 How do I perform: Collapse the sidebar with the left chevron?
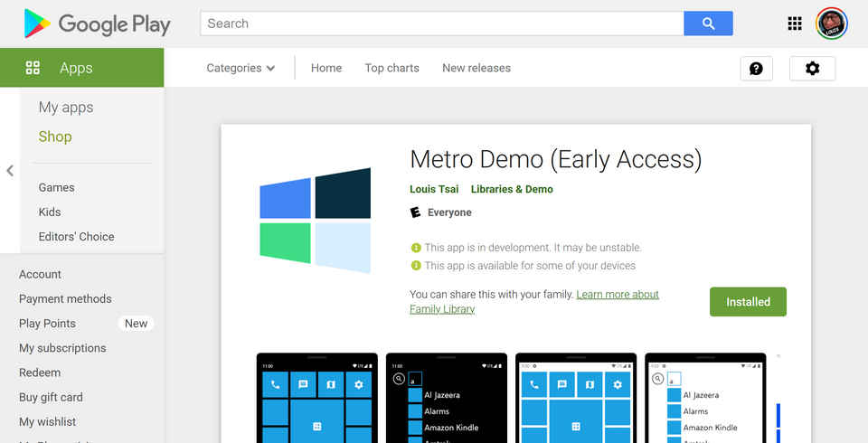pyautogui.click(x=10, y=171)
